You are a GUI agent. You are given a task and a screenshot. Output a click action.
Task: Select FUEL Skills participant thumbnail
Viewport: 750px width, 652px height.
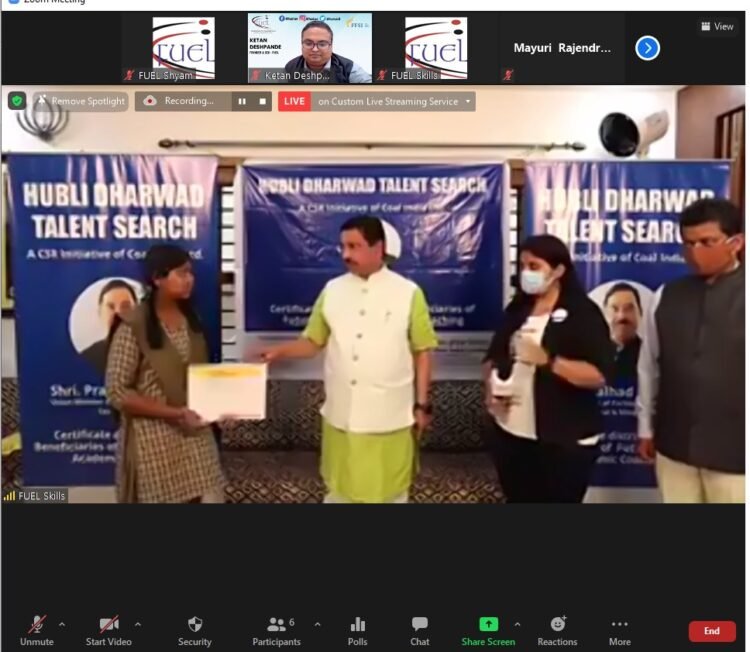436,48
